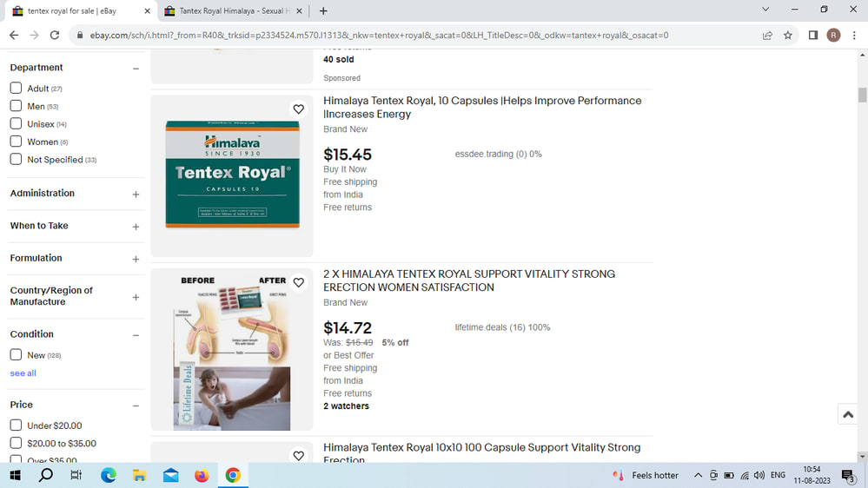Image resolution: width=868 pixels, height=488 pixels.
Task: Go back to previous page in Chrome
Action: pyautogui.click(x=14, y=35)
